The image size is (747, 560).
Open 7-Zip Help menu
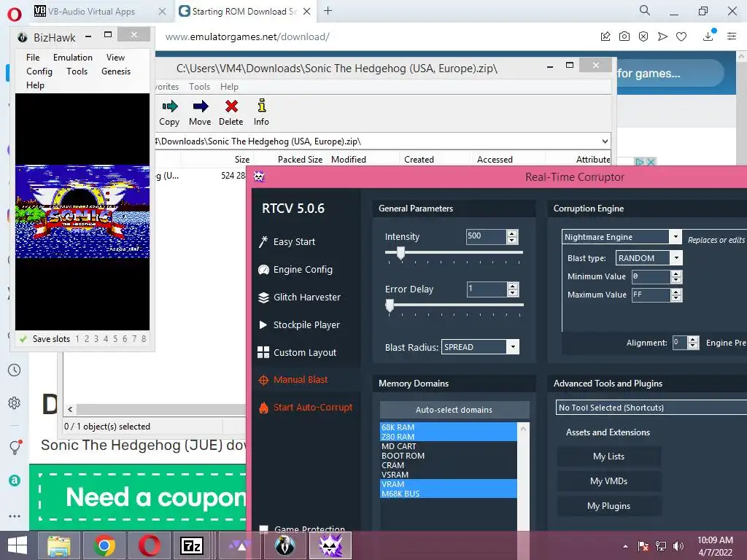click(x=229, y=87)
